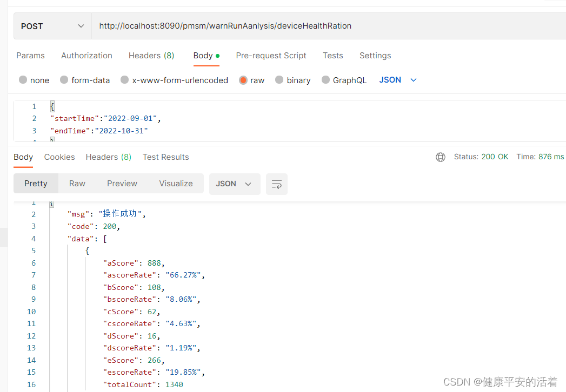
Task: View the Cookies tab of the response
Action: (59, 157)
